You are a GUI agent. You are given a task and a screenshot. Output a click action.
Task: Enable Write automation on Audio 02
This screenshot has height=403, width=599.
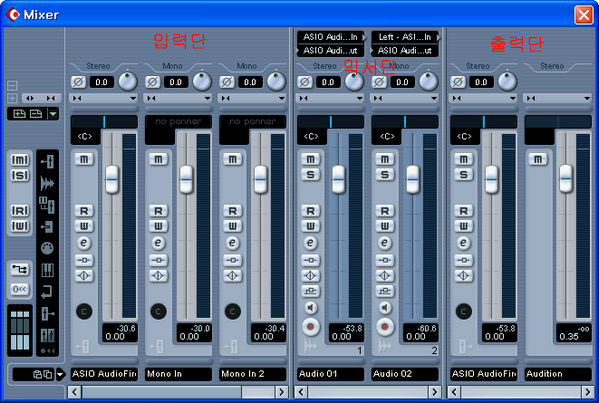tap(385, 226)
